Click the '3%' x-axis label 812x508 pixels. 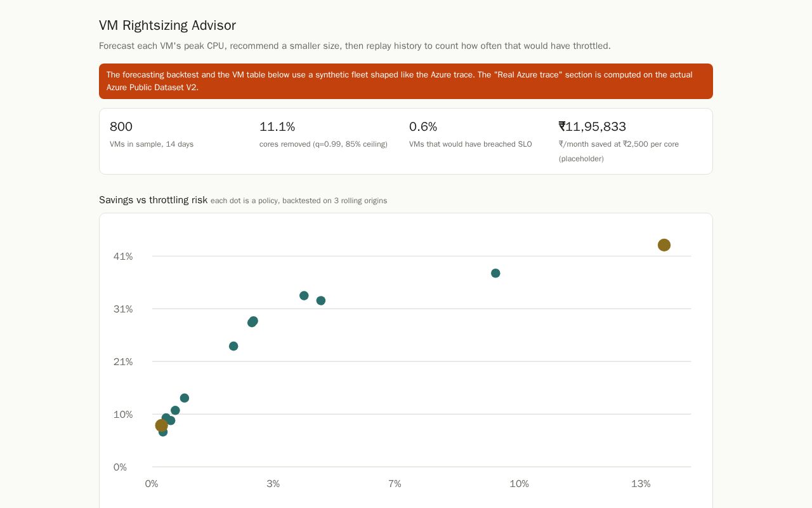273,484
